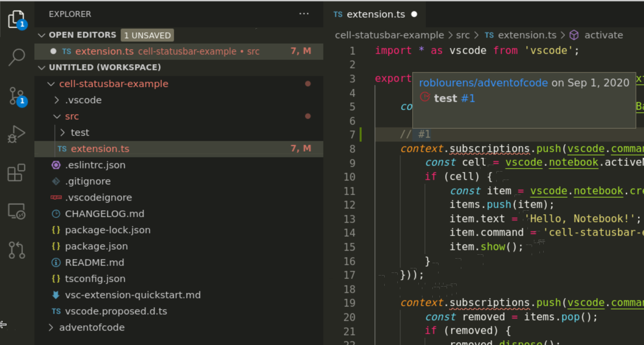Click the unsaved changes dot on extension.ts tab

tap(414, 14)
